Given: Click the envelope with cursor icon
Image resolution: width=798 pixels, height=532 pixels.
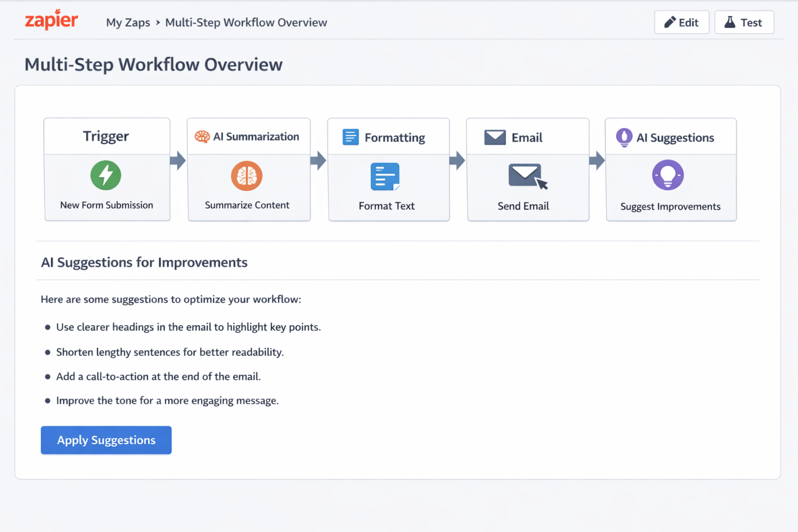Looking at the screenshot, I should tap(528, 177).
